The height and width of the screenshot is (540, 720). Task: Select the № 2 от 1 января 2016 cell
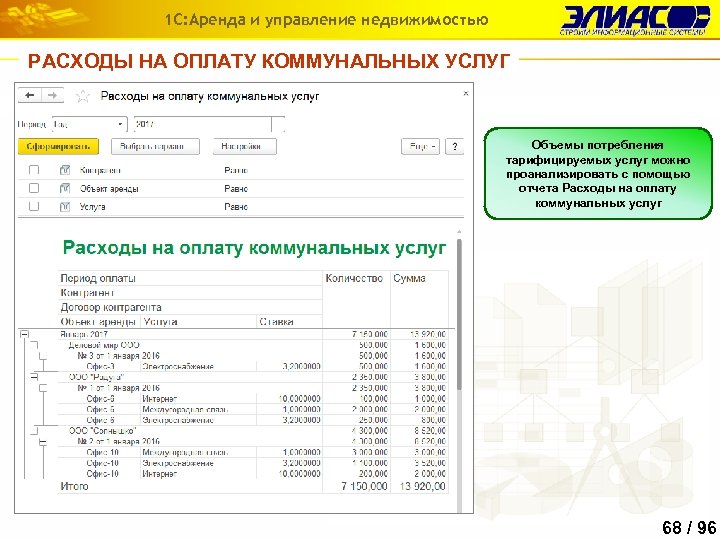118,442
